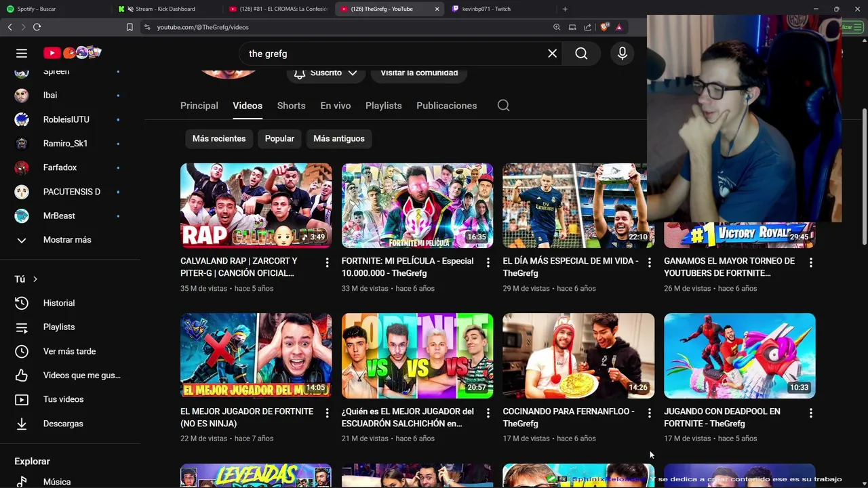Click the browser back arrow
Viewport: 868px width, 488px height.
[x=9, y=27]
